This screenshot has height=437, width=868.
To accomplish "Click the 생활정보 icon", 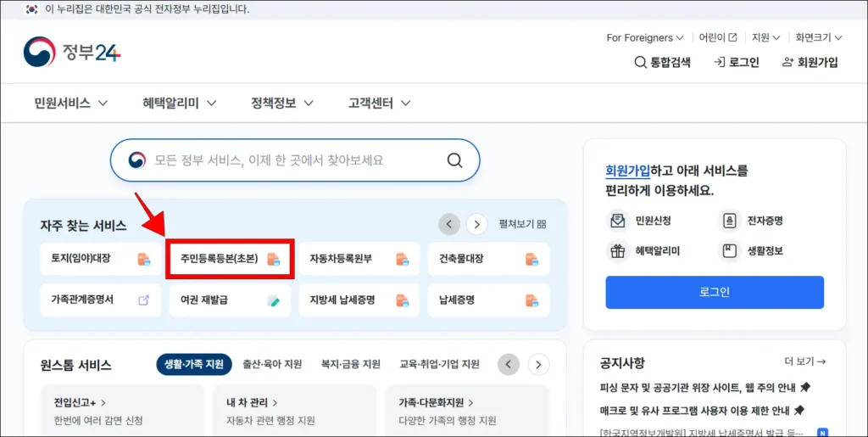I will [729, 251].
